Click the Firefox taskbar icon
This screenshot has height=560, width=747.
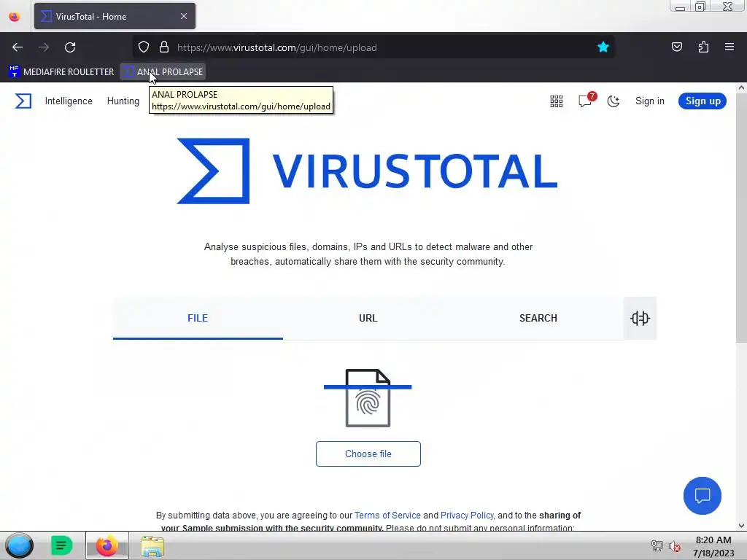(x=107, y=545)
